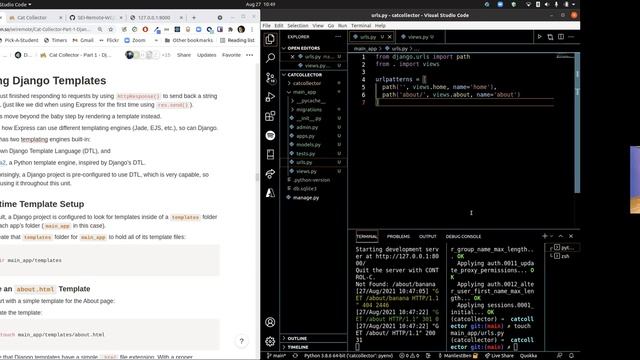Open the Selection menu in VS Code

point(298,25)
